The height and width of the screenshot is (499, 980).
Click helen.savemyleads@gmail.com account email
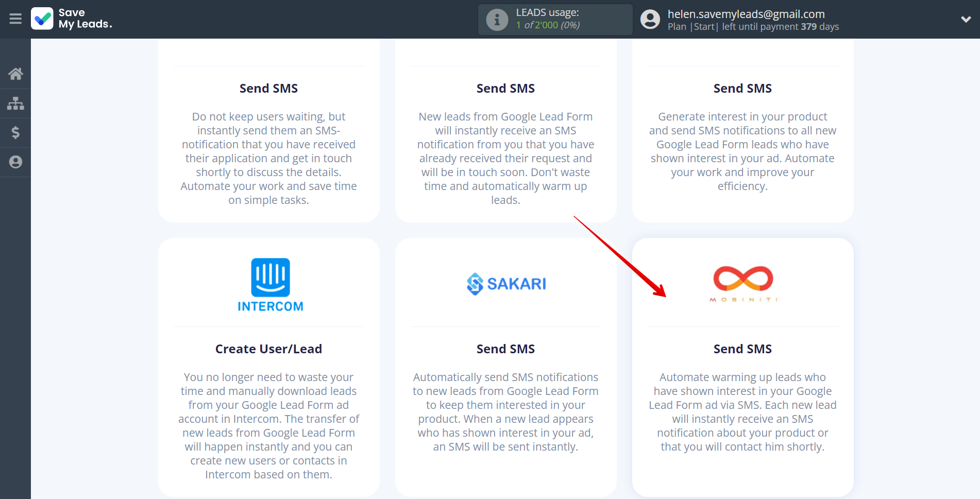746,14
